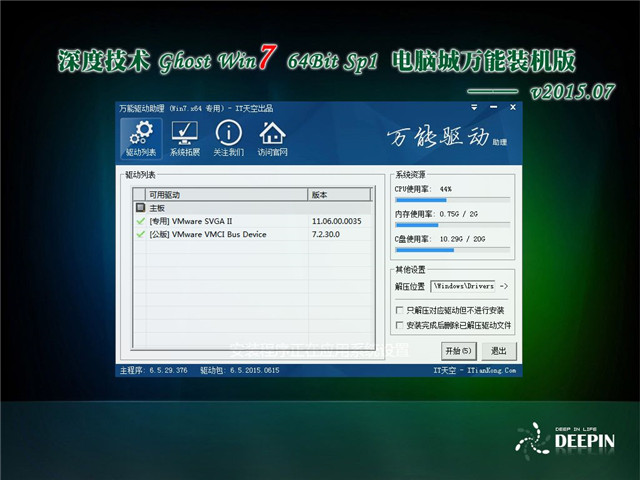Click the 退出 exit button

[x=499, y=351]
